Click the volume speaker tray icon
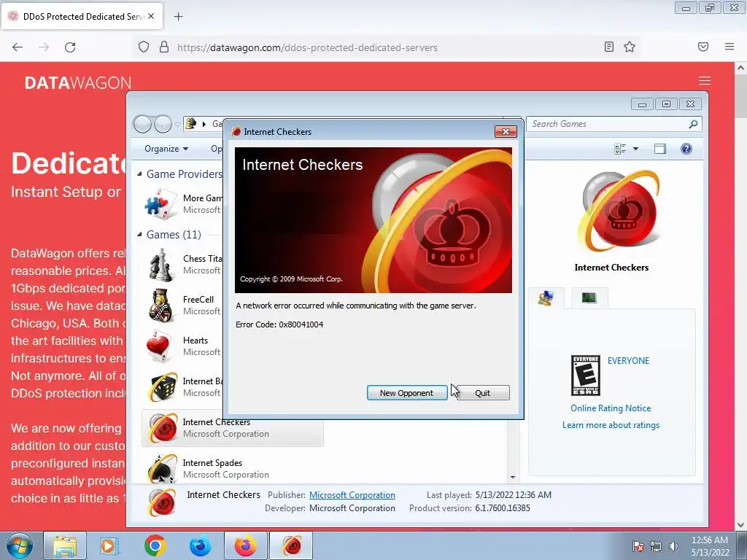Image resolution: width=747 pixels, height=560 pixels. (673, 546)
